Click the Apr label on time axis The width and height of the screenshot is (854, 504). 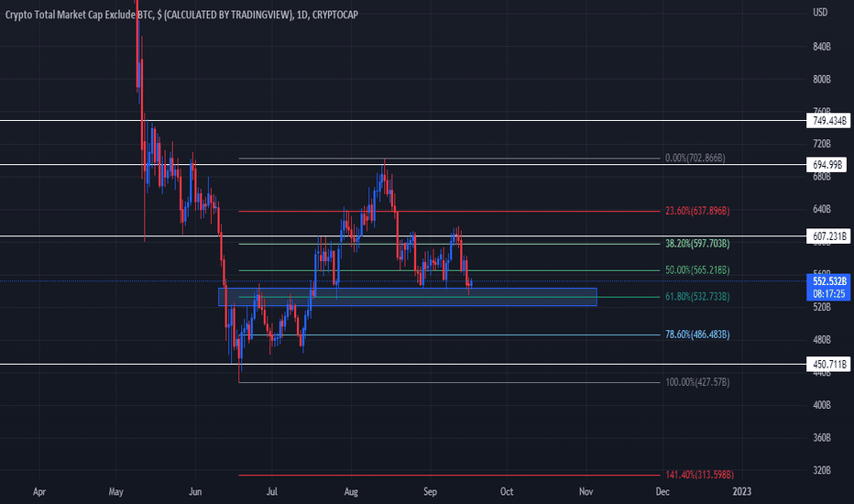coord(39,491)
